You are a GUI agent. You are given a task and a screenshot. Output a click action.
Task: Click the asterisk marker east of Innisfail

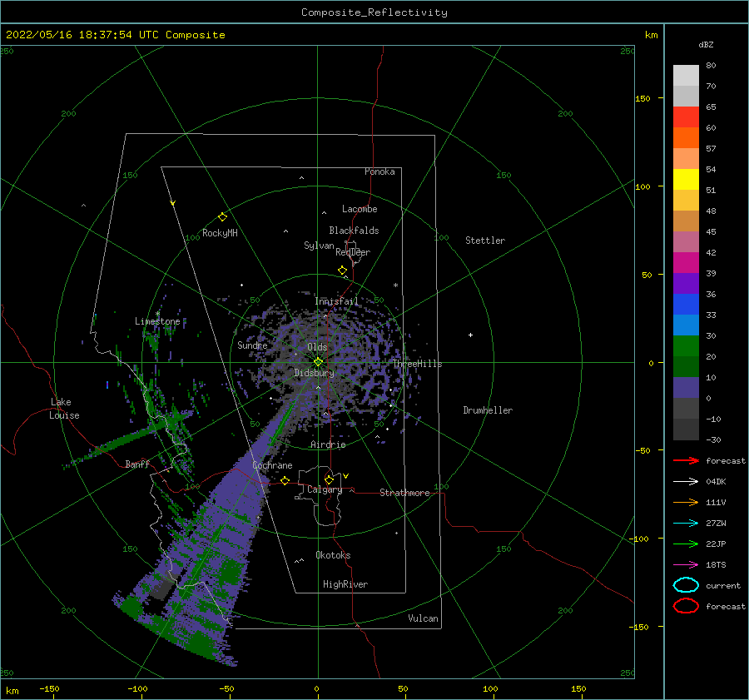[395, 285]
